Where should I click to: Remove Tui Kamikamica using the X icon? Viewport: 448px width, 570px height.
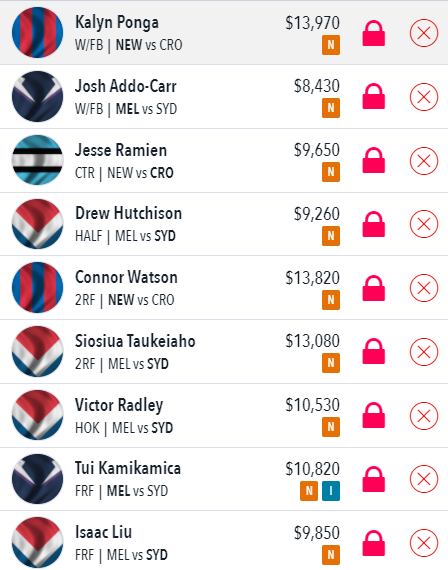(424, 479)
